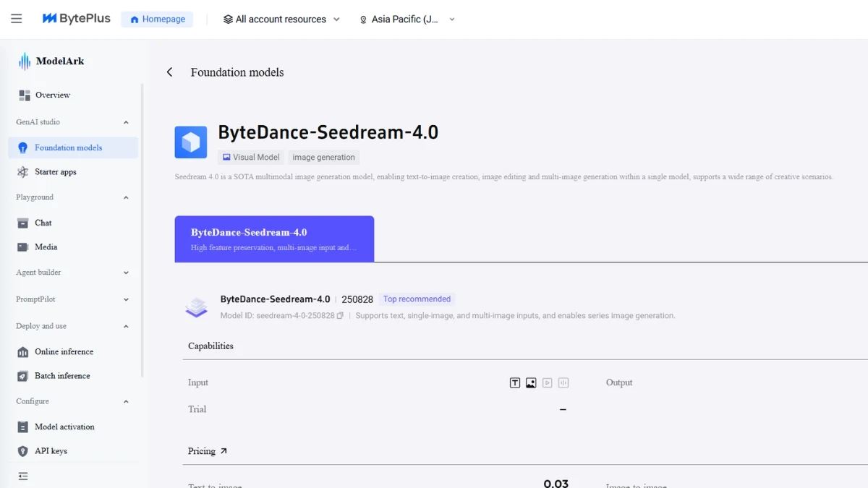Click the Model activation icon
This screenshot has width=868, height=488.
click(x=23, y=427)
